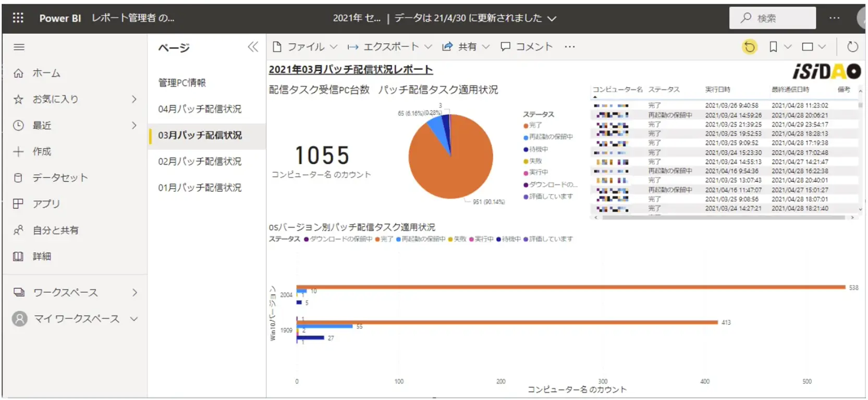The height and width of the screenshot is (400, 868).
Task: Click the Create plus icon
Action: pos(18,151)
